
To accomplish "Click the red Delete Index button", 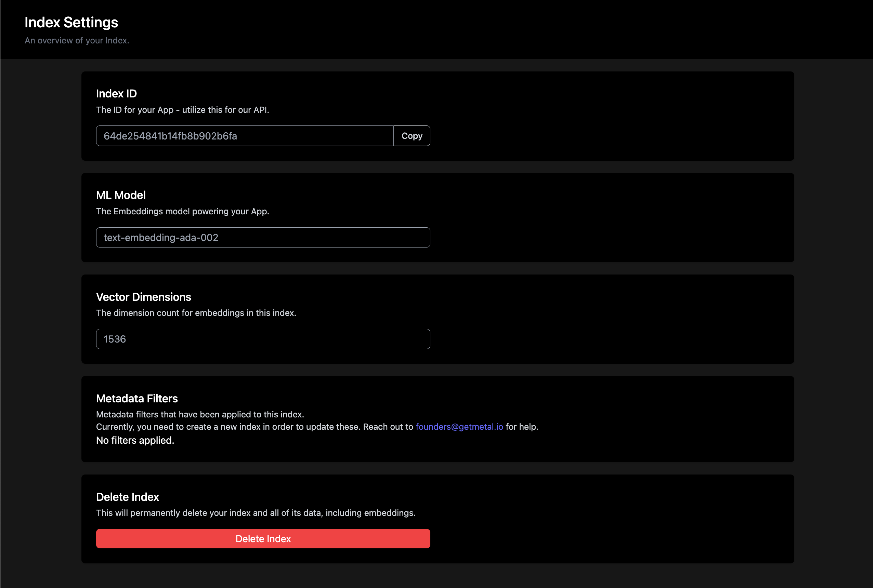I will [263, 538].
